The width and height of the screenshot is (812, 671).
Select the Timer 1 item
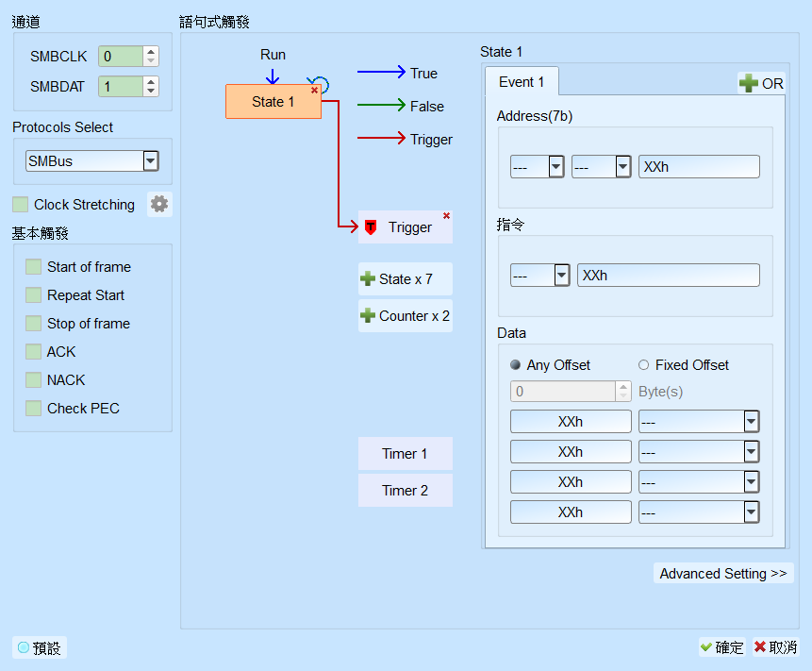[405, 453]
